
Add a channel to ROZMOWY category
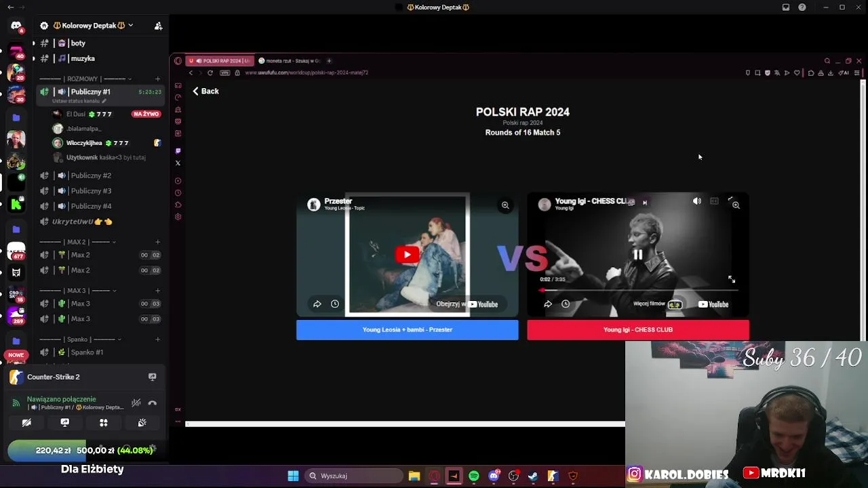pos(157,79)
